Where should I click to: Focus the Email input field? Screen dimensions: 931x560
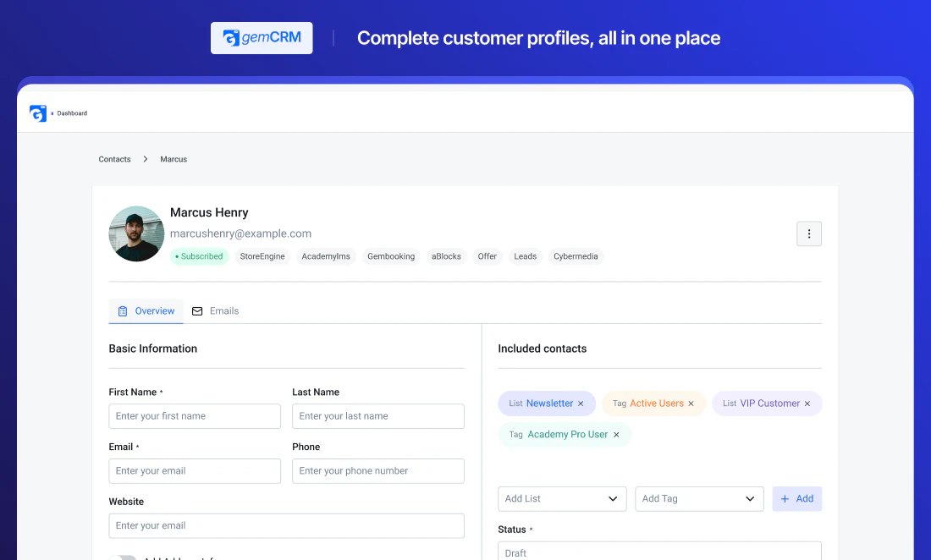point(195,471)
